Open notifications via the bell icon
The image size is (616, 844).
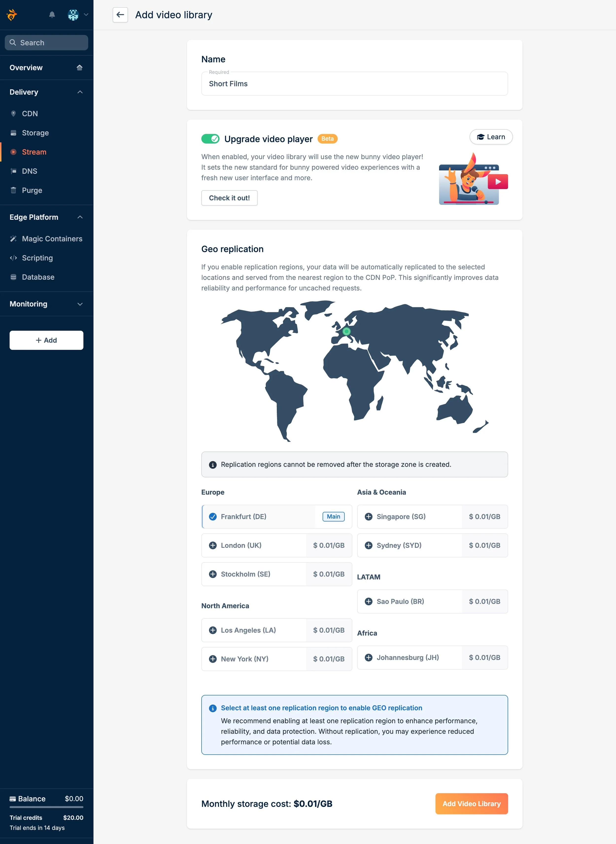pos(52,15)
